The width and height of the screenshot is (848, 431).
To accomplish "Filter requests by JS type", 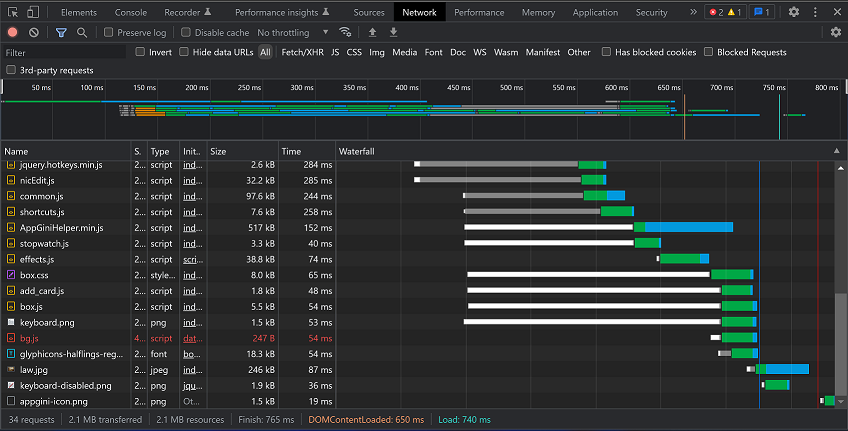I will pos(335,52).
